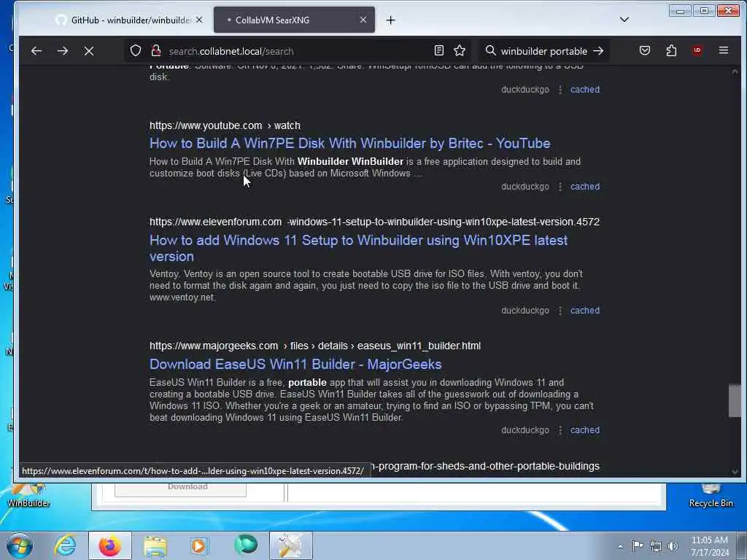
Task: Show hidden tray icons arrow
Action: tap(620, 546)
